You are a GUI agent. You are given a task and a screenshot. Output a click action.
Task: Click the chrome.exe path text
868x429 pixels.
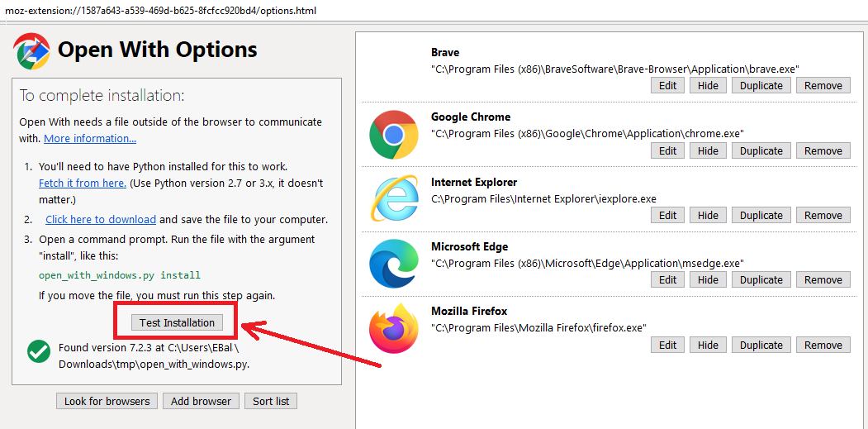[x=587, y=134]
